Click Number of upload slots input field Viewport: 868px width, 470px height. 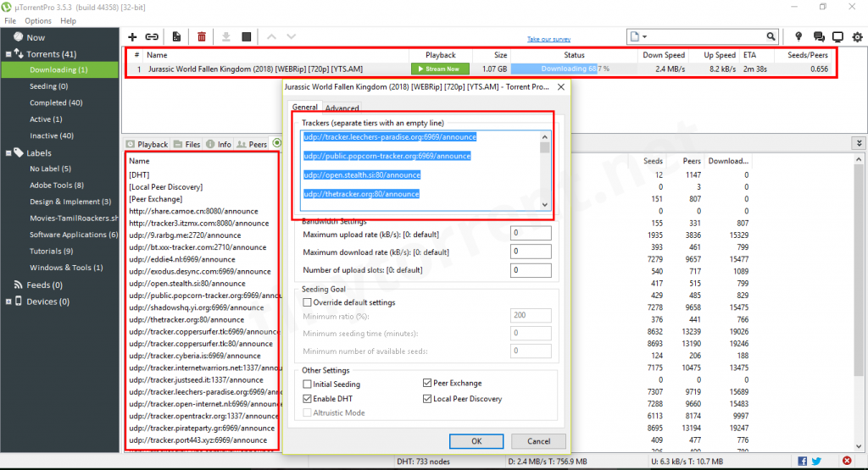pos(531,270)
